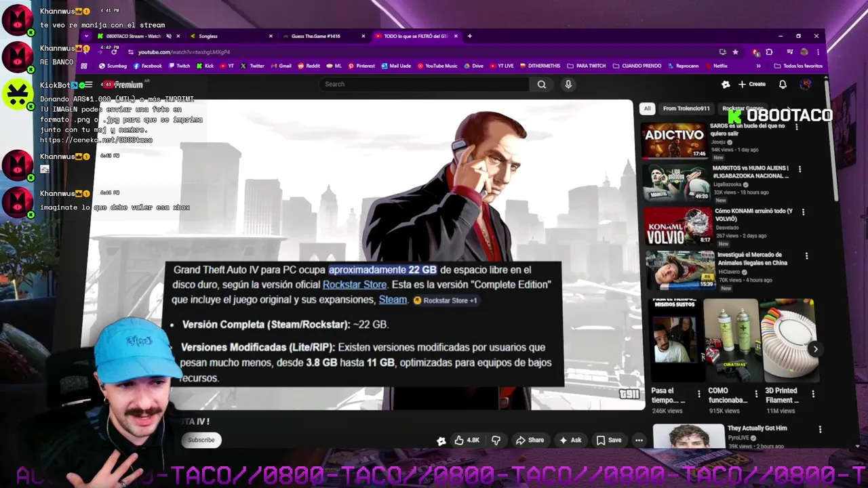868x488 pixels.
Task: Open Drive bookmark
Action: (474, 66)
